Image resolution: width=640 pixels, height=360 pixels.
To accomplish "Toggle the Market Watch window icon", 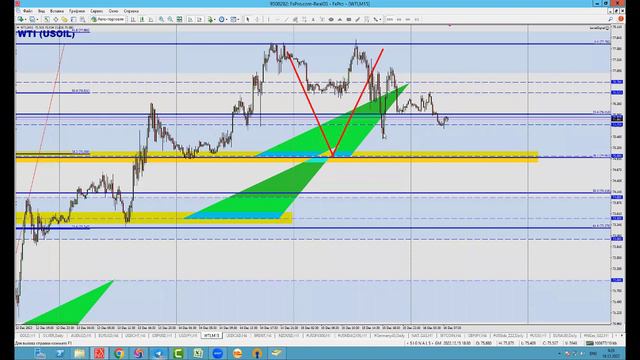I will [x=47, y=19].
